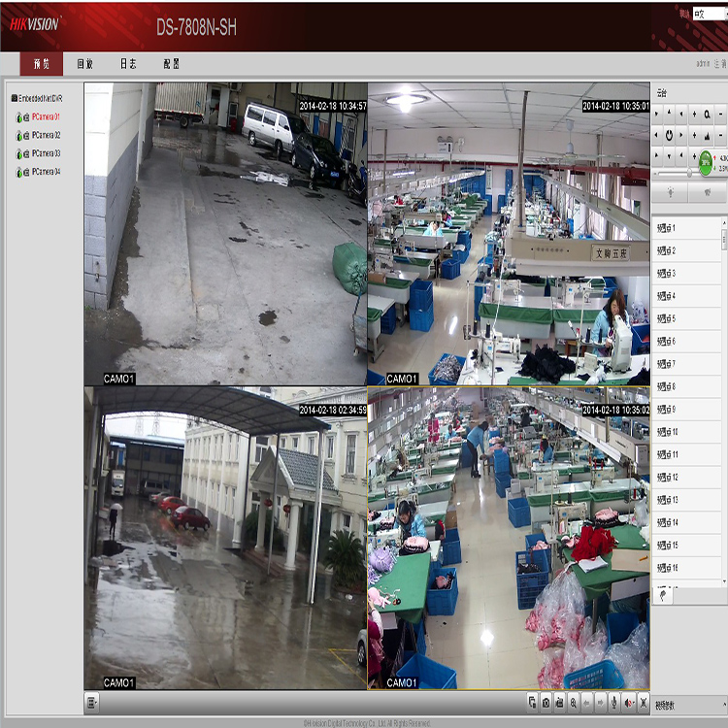Toggle full screen icon in bottom toolbar
The image size is (728, 728).
(643, 703)
